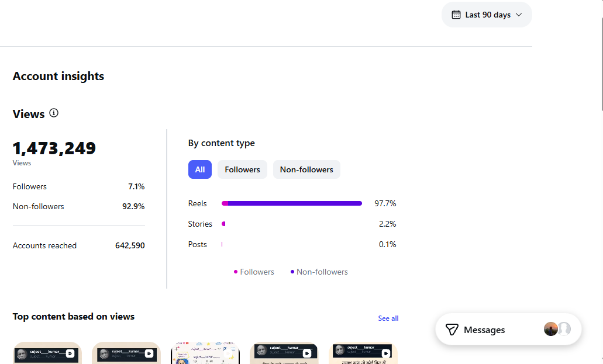The width and height of the screenshot is (603, 364).
Task: Open the third top content thumbnail
Action: [x=205, y=353]
